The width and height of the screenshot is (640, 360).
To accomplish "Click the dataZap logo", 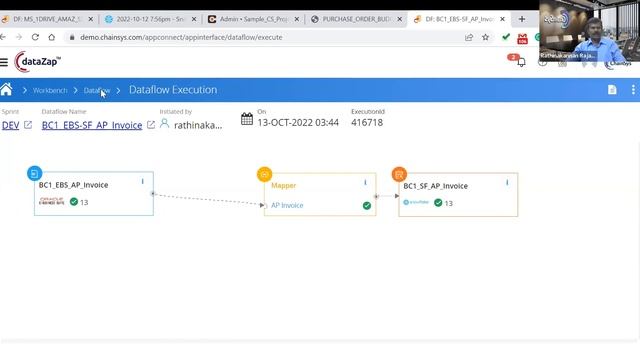I will pyautogui.click(x=38, y=62).
